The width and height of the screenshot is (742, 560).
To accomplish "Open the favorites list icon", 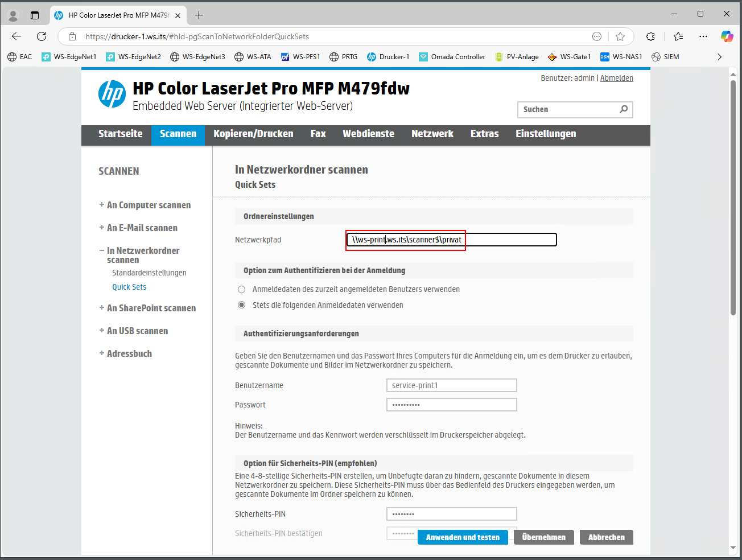I will pos(678,36).
